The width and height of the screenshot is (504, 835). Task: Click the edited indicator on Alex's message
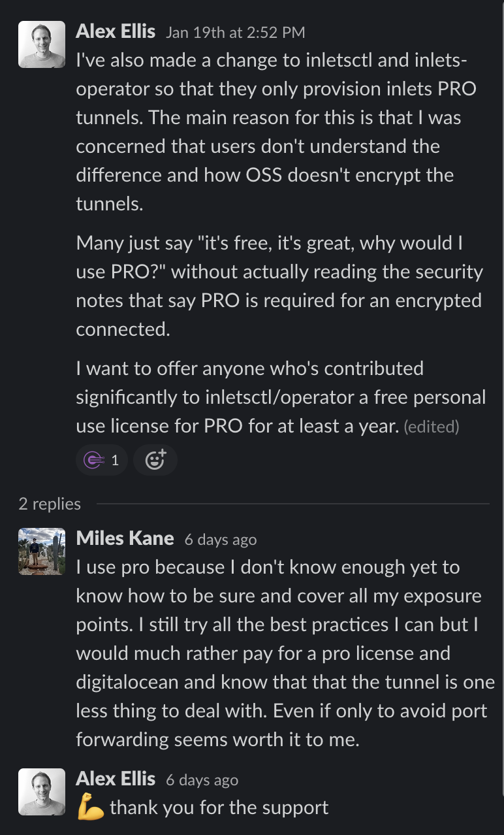[431, 426]
